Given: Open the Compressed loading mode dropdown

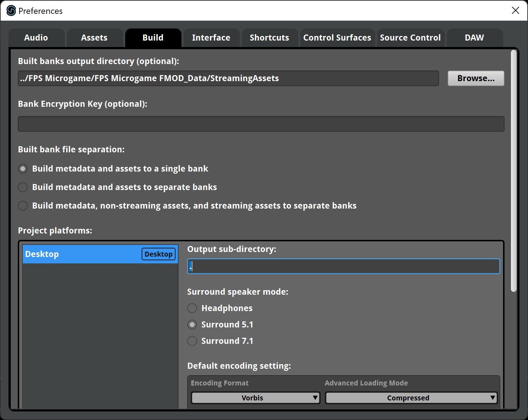Looking at the screenshot, I should click(x=411, y=398).
